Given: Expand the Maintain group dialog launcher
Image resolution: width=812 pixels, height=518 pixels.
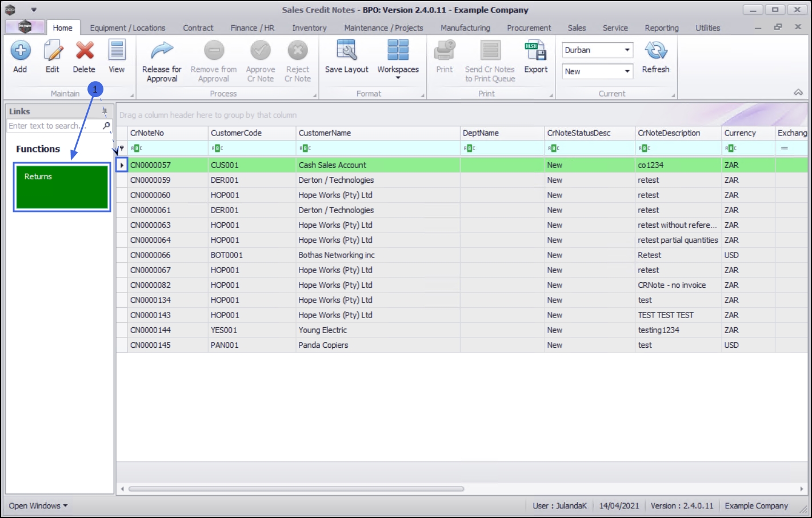Looking at the screenshot, I should click(132, 95).
